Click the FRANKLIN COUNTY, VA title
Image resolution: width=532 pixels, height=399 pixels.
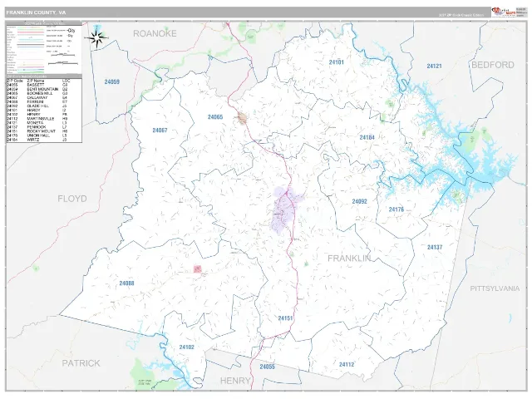pos(36,12)
